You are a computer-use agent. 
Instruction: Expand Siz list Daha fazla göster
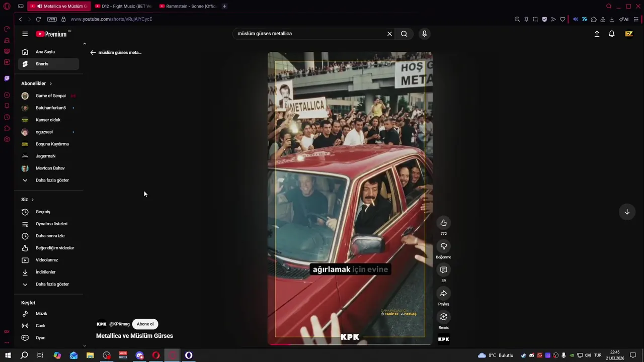[48, 284]
